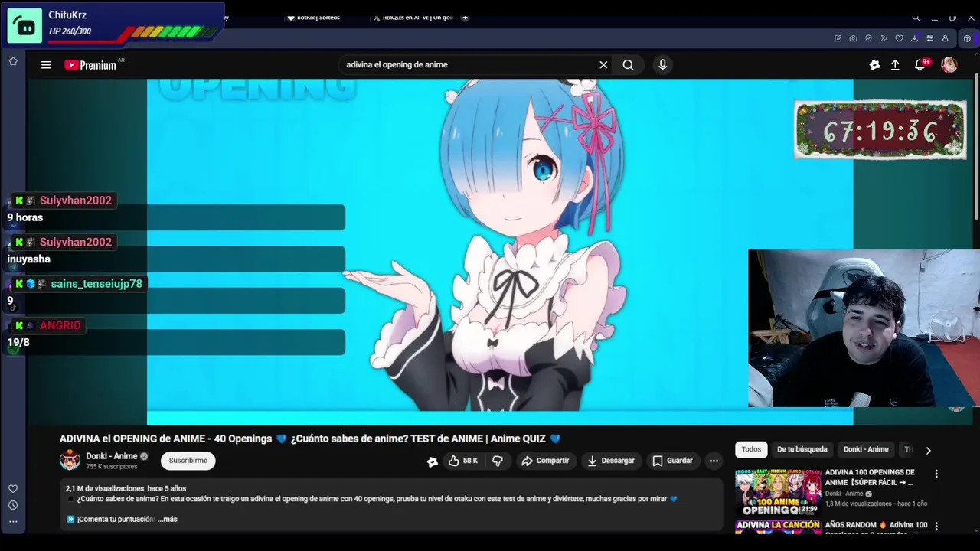
Task: Open the sidebar history clock icon
Action: pos(13,505)
